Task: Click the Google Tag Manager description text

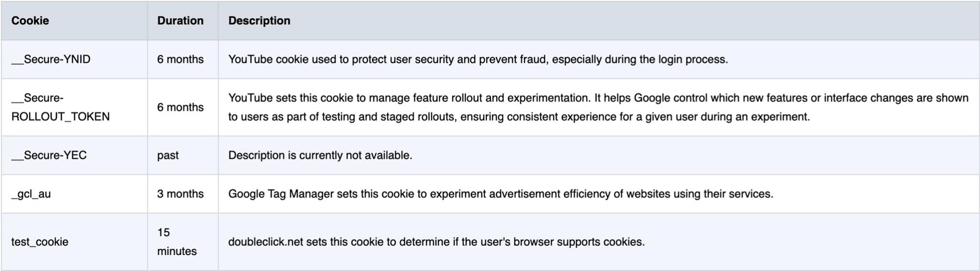Action: tap(501, 194)
